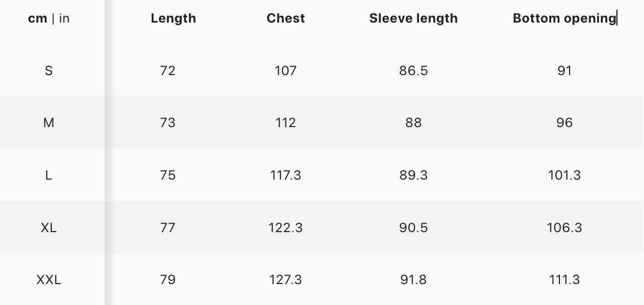Click the Bottom opening header

(x=564, y=19)
